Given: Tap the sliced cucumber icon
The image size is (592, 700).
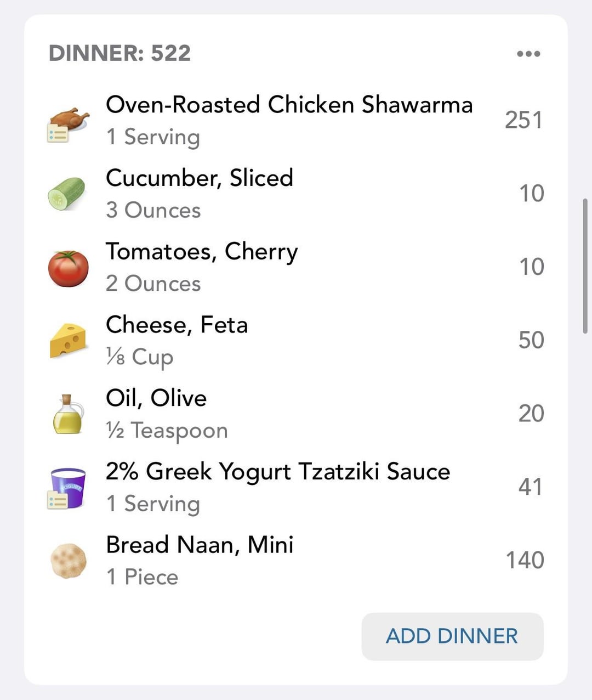Looking at the screenshot, I should coord(67,194).
